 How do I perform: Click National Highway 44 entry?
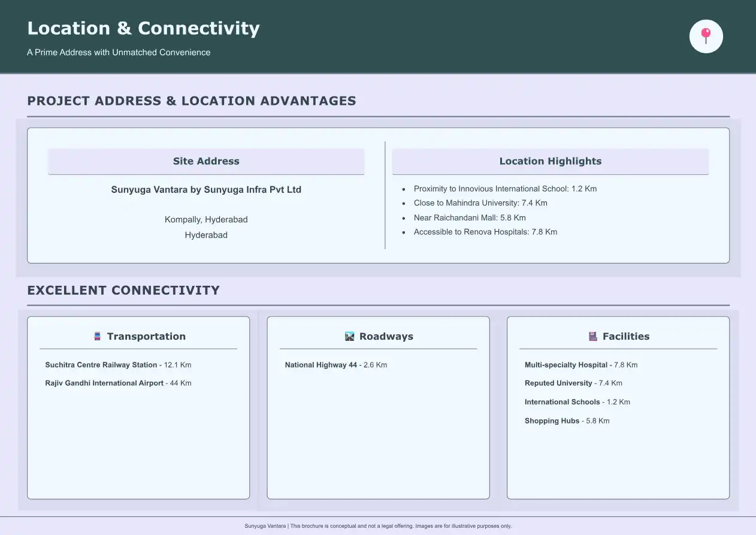pyautogui.click(x=335, y=365)
